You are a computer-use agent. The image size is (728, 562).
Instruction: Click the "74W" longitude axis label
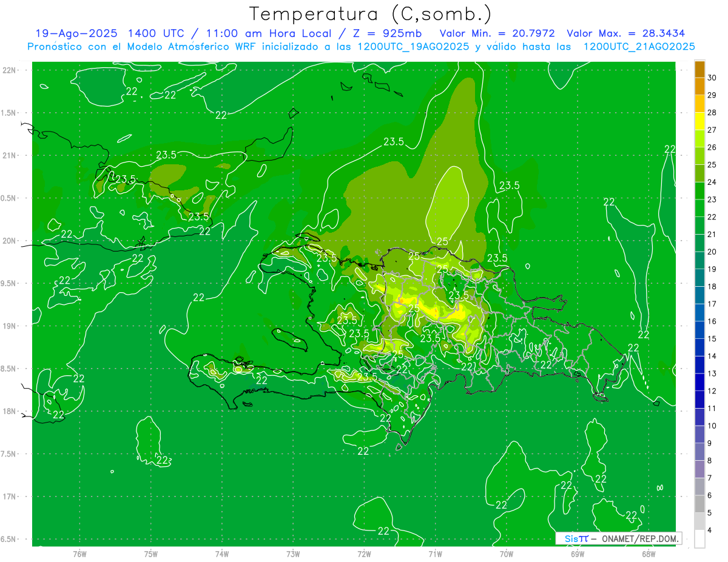click(221, 554)
